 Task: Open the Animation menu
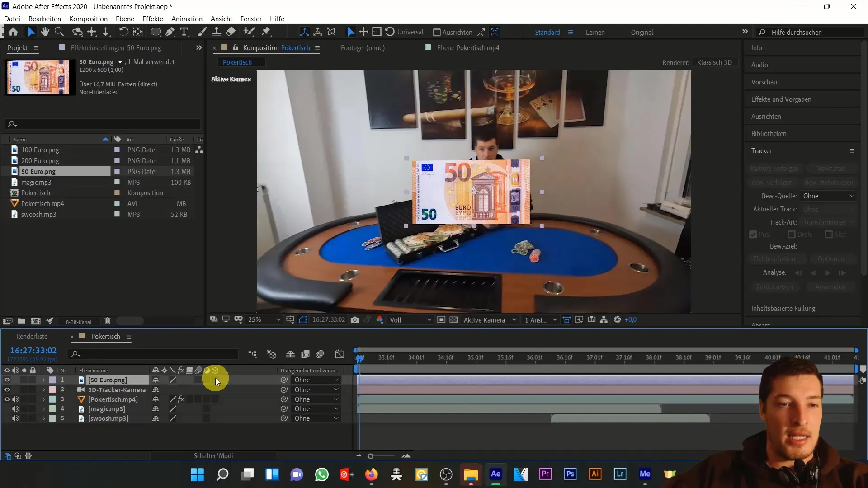click(x=187, y=19)
